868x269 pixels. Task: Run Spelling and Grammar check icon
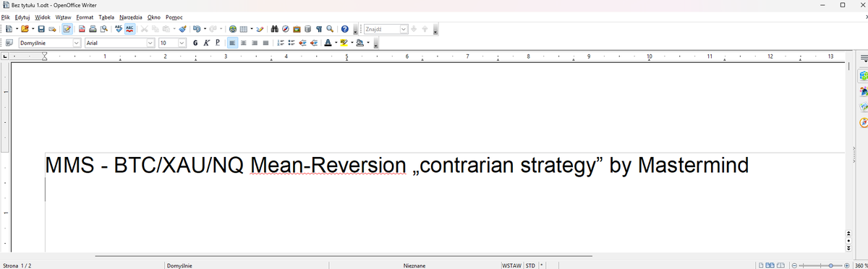click(x=119, y=29)
